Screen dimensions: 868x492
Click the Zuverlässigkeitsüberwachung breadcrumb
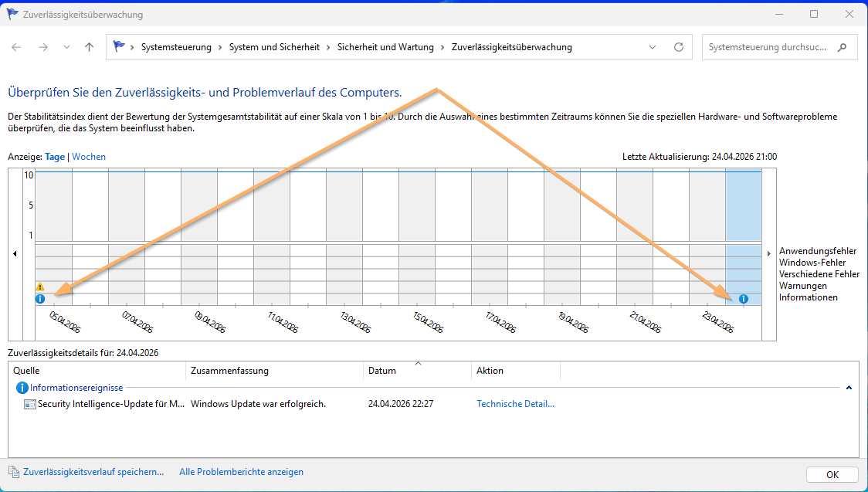pos(512,48)
